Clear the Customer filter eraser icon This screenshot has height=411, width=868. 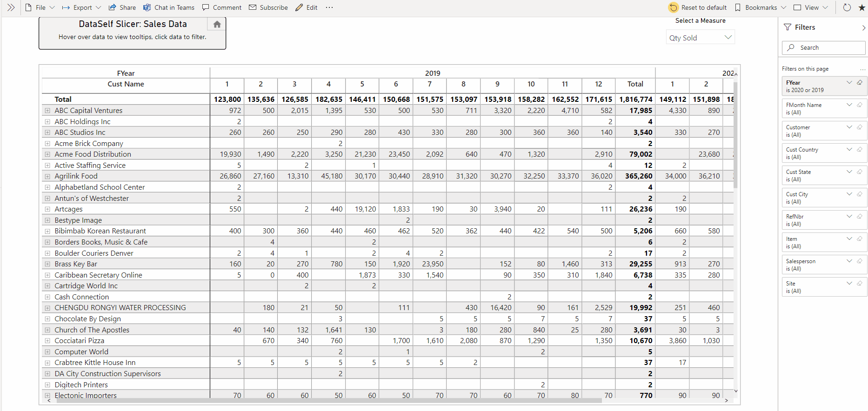point(860,127)
